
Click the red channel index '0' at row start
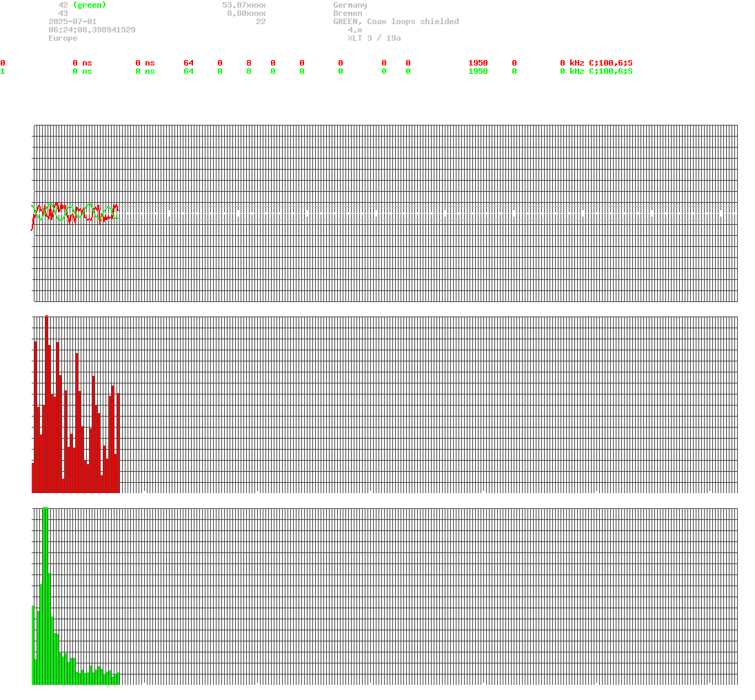3,63
